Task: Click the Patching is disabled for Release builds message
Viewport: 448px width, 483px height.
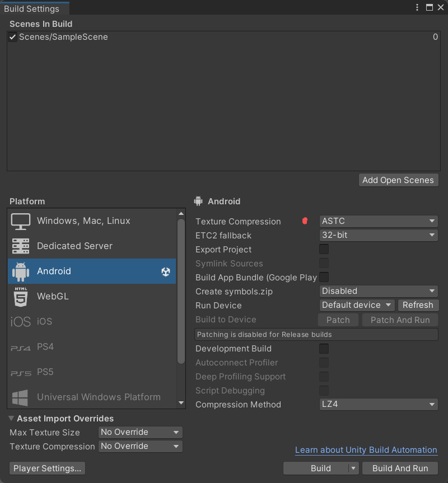Action: 316,335
